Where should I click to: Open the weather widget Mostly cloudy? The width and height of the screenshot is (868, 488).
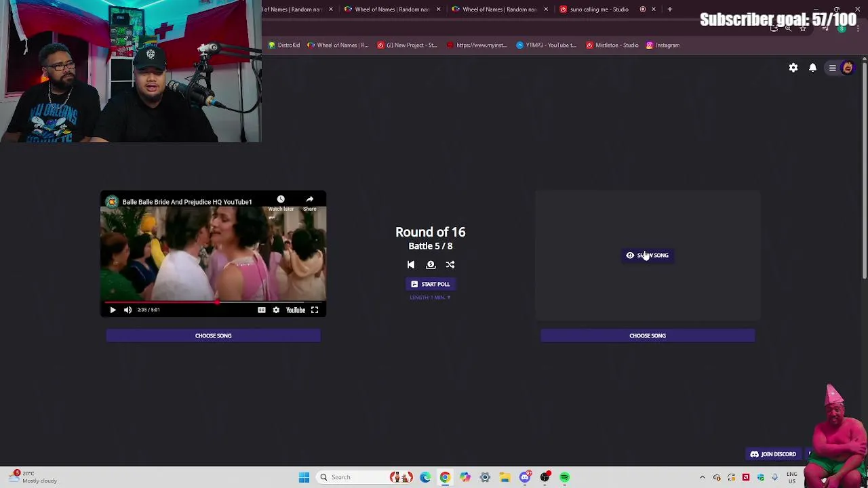[x=33, y=477]
